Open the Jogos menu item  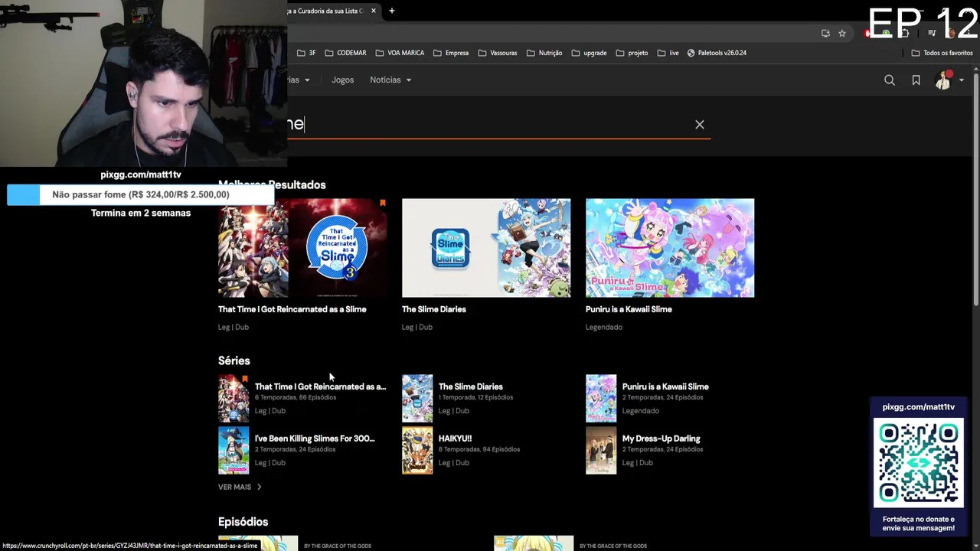point(342,80)
